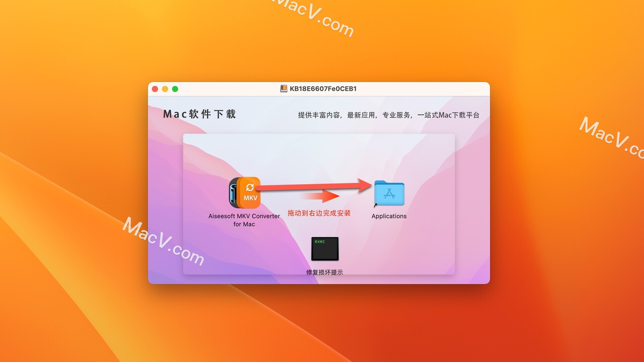The height and width of the screenshot is (362, 644).
Task: Toggle the macOS menu bar visibility
Action: point(322,0)
